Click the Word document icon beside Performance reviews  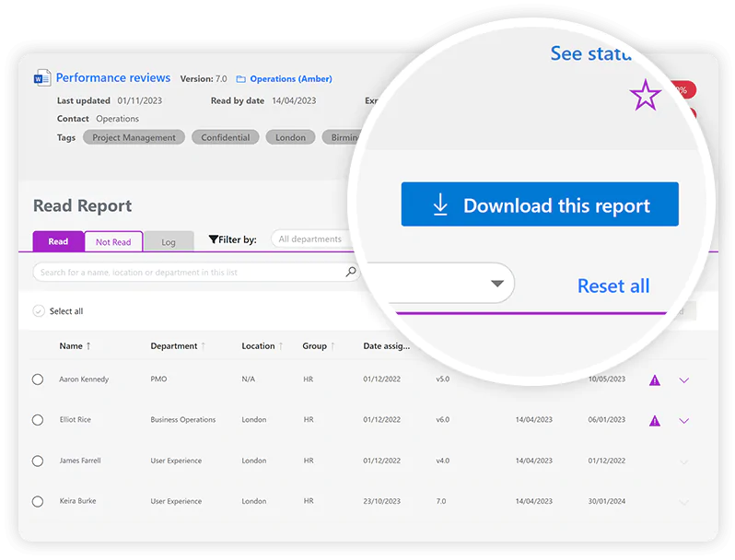tap(42, 78)
